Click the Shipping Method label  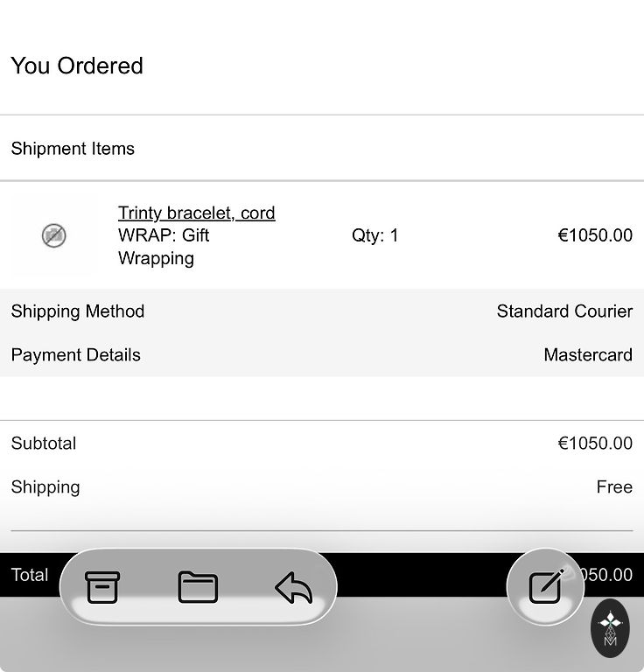click(x=78, y=311)
